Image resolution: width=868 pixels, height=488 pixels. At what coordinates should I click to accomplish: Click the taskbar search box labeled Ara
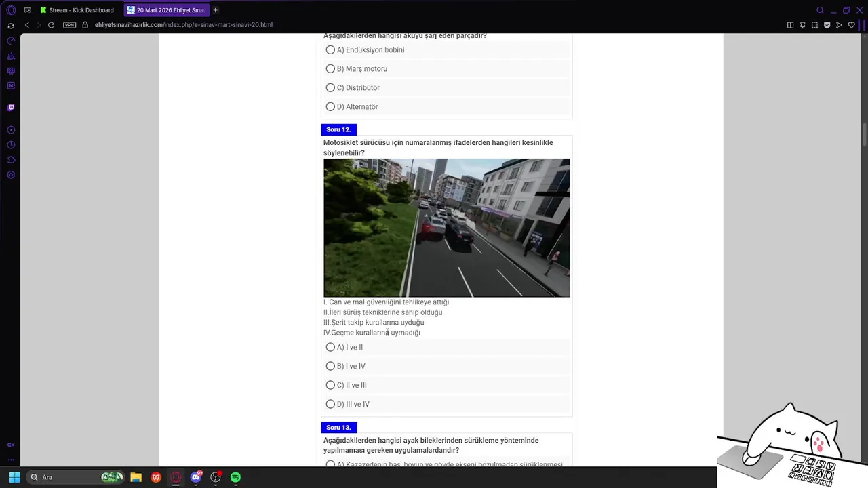(x=77, y=477)
